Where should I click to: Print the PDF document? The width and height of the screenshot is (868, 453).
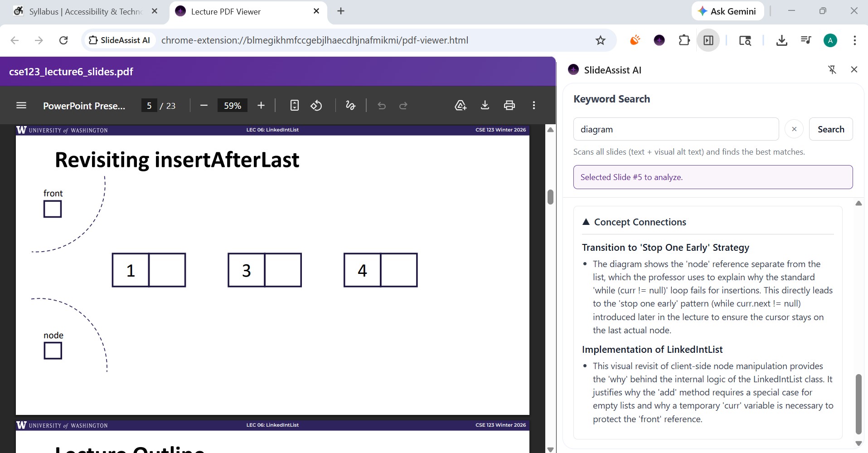(509, 105)
